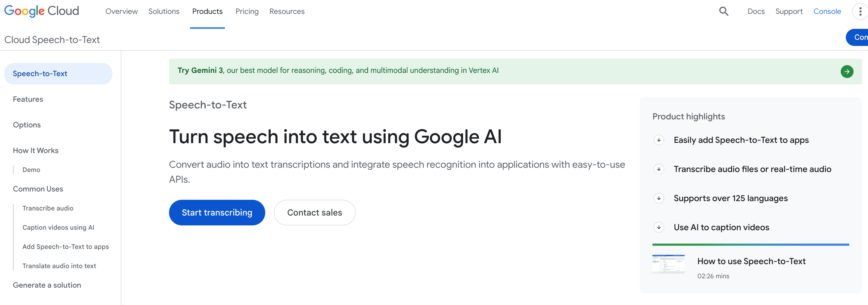Click arrow beside Easily add Speech-to-Text to apps
868x305 pixels.
pyautogui.click(x=659, y=140)
